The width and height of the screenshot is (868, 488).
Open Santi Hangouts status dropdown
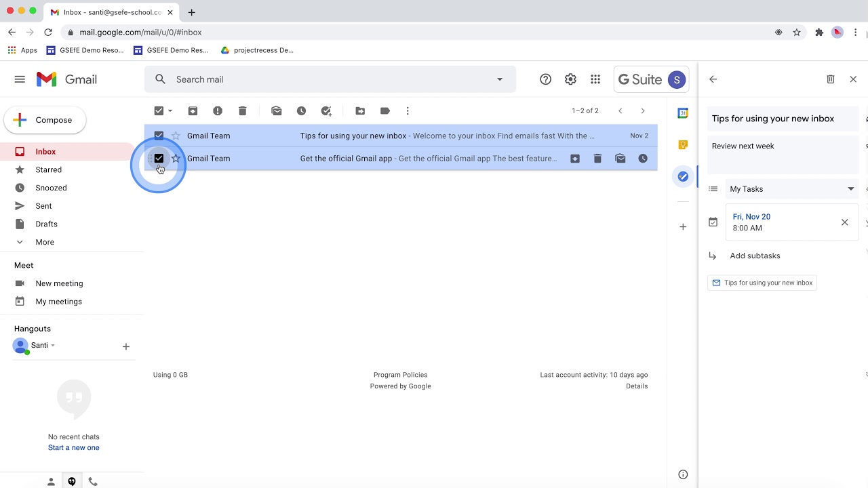click(x=53, y=346)
